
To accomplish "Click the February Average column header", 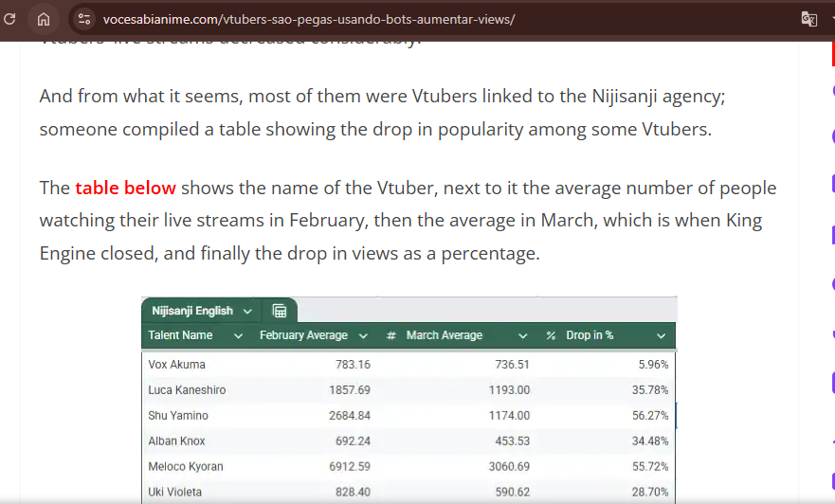I will (303, 335).
